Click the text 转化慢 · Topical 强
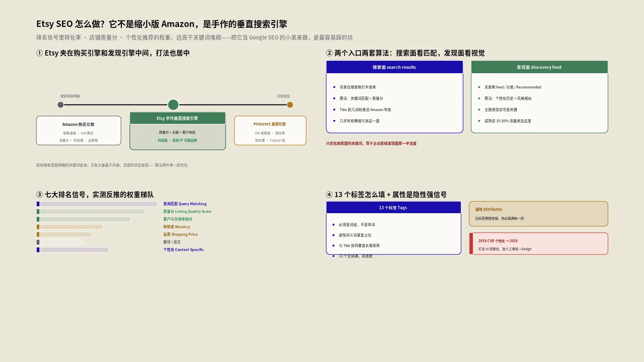This screenshot has width=644, height=362. [270, 141]
